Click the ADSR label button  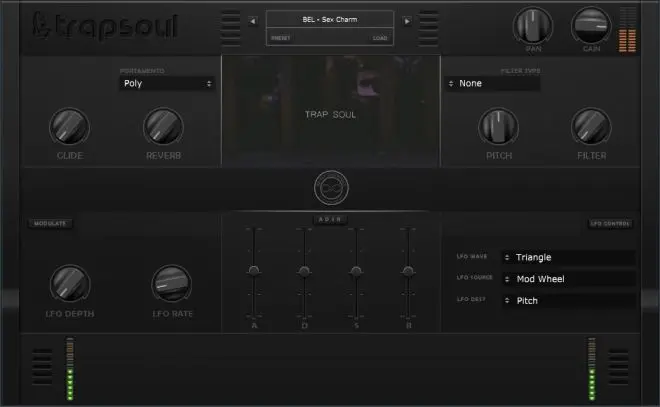(330, 219)
